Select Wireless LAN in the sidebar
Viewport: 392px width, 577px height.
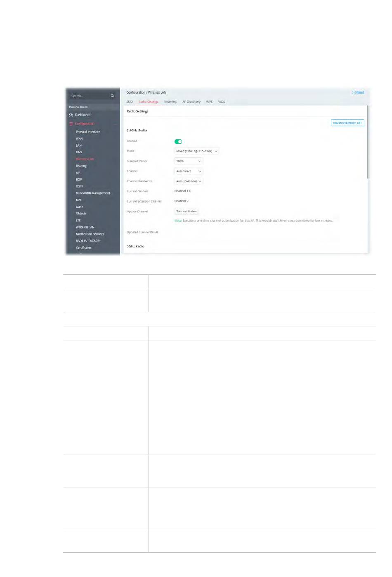pos(85,159)
